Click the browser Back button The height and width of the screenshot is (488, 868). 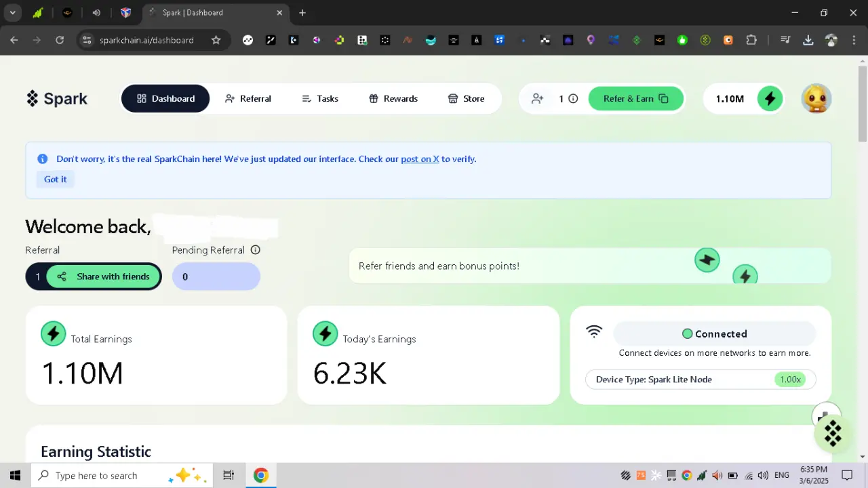(14, 40)
